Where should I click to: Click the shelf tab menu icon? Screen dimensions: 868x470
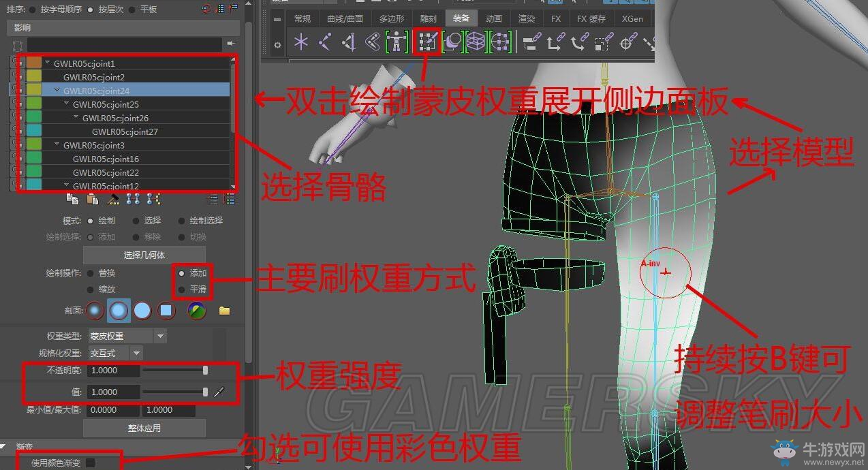277,20
